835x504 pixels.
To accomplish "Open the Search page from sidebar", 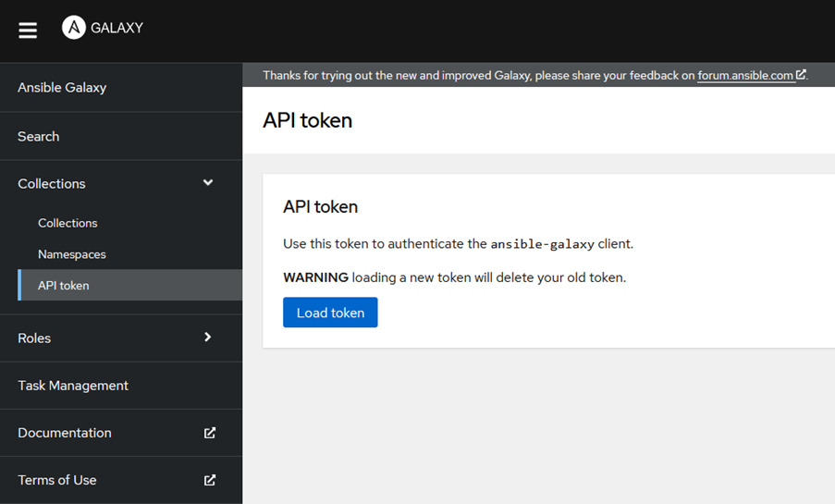I will [x=121, y=136].
